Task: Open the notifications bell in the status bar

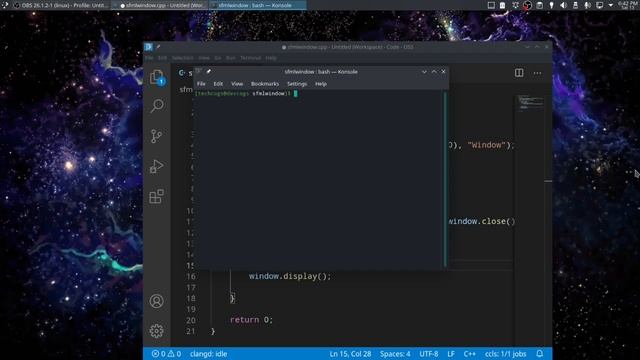Action: 540,354
